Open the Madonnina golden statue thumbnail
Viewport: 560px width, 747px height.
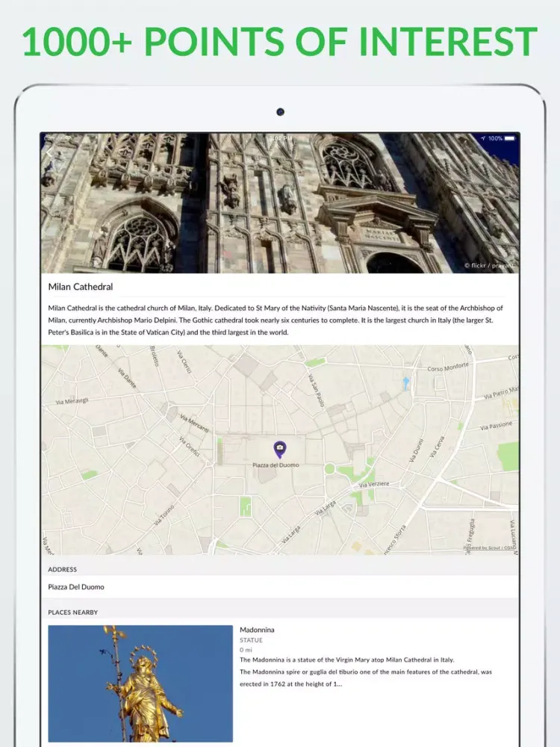click(x=140, y=684)
